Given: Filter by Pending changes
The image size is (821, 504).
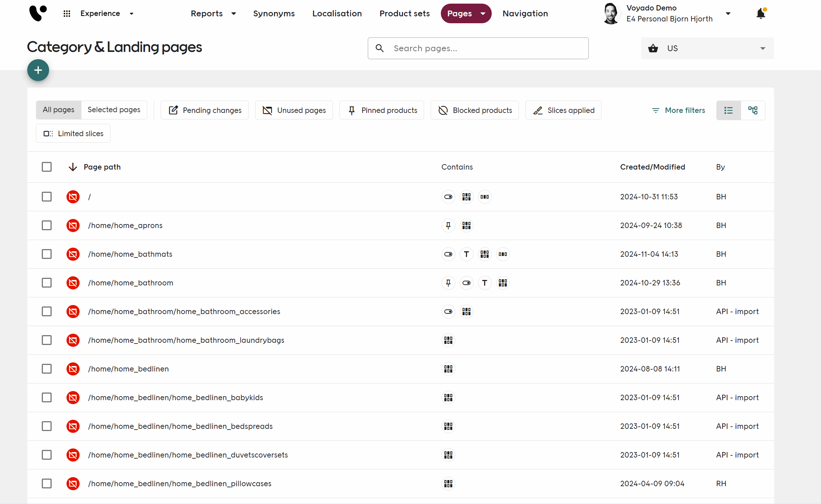Looking at the screenshot, I should [x=205, y=110].
